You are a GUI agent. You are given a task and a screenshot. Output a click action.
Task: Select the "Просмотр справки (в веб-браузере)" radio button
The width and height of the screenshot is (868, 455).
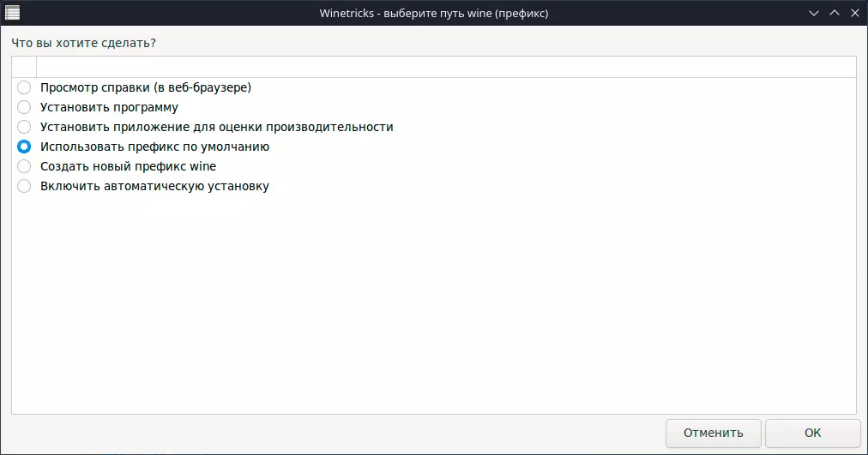24,87
